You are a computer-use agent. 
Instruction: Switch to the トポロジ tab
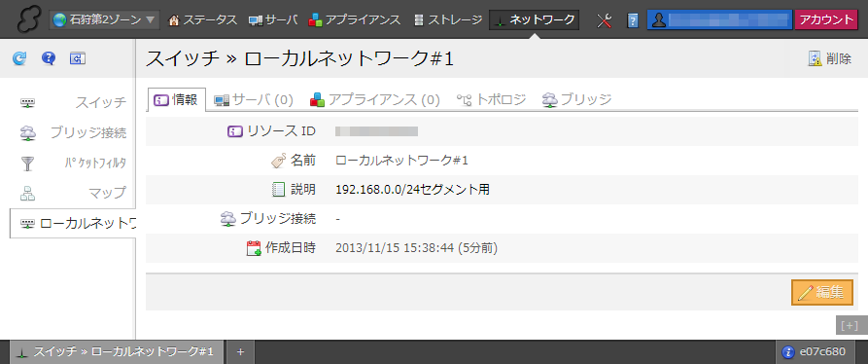coord(491,99)
